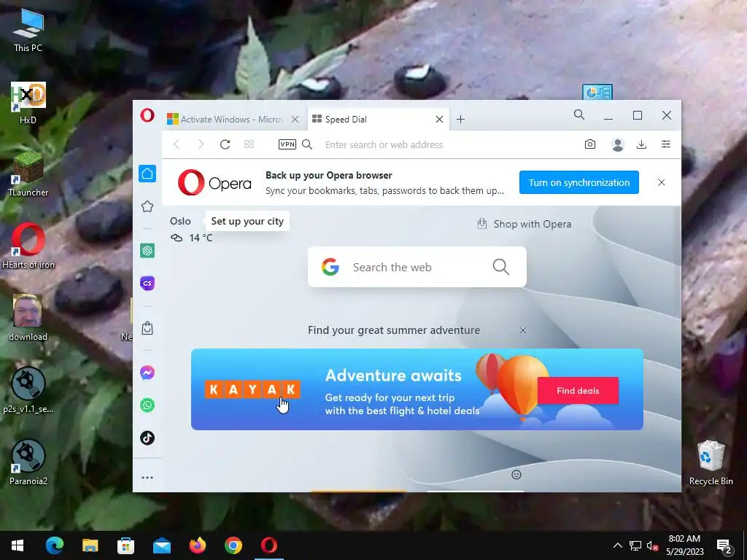Open the Opera menu logo button
The image size is (747, 560).
147,115
